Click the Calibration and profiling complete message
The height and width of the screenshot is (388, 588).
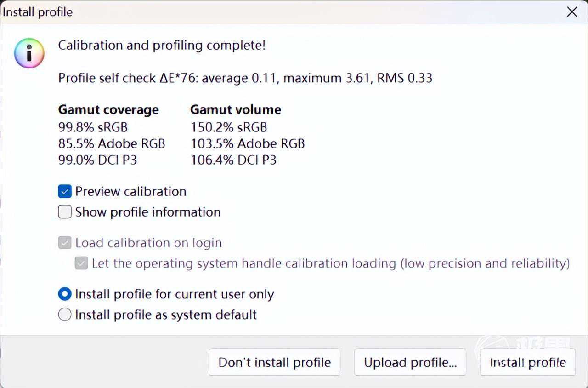162,46
